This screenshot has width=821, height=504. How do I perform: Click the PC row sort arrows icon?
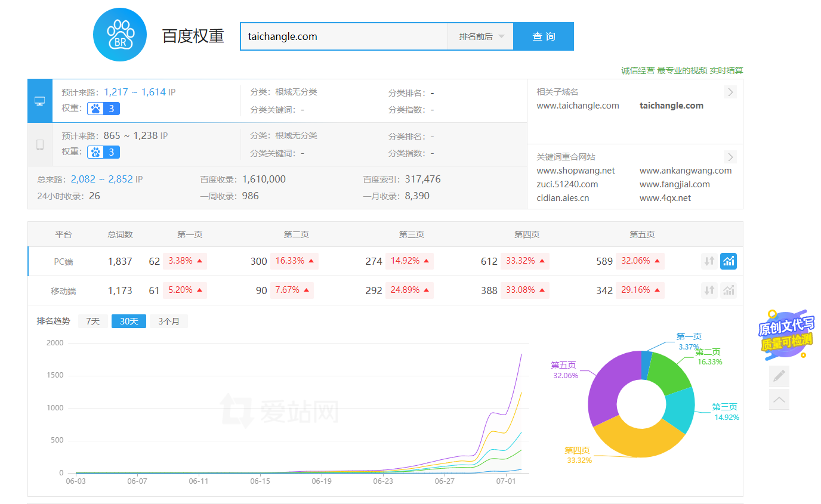point(709,261)
